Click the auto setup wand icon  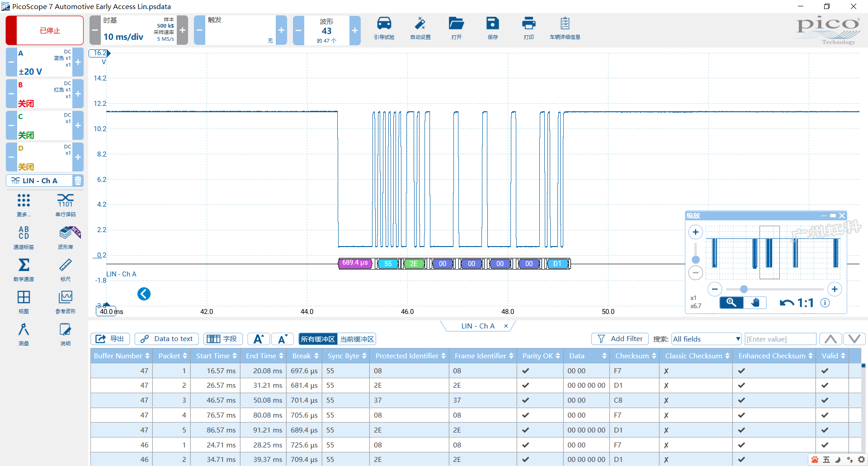tap(420, 28)
